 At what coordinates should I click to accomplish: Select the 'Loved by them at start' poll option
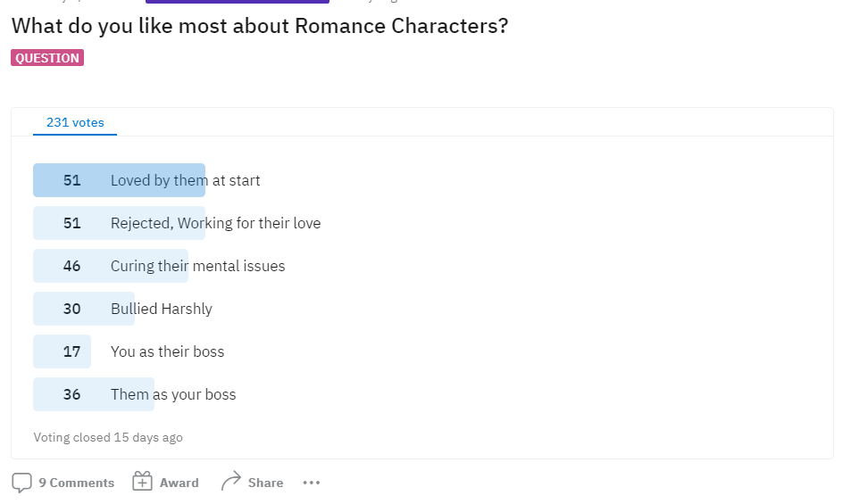185,180
